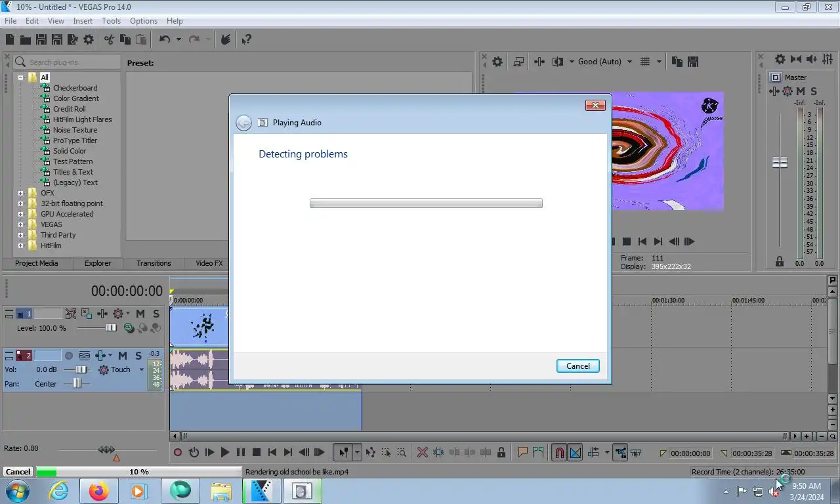Click the overlays grid icon in preview
Viewport: 840px width, 504px height.
coord(645,62)
